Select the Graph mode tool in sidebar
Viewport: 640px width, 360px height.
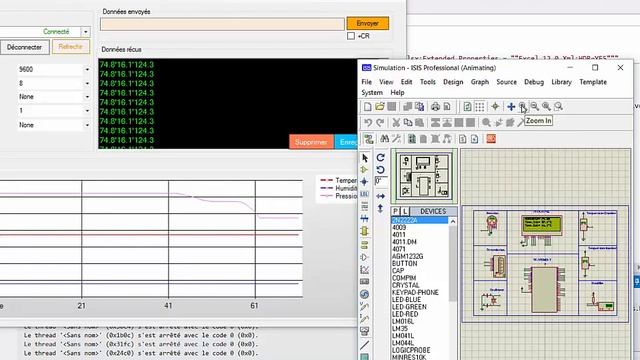pyautogui.click(x=365, y=270)
